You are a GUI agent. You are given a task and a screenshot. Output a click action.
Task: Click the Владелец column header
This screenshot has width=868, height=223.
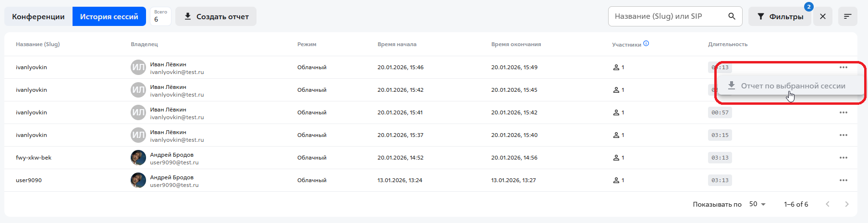click(144, 44)
